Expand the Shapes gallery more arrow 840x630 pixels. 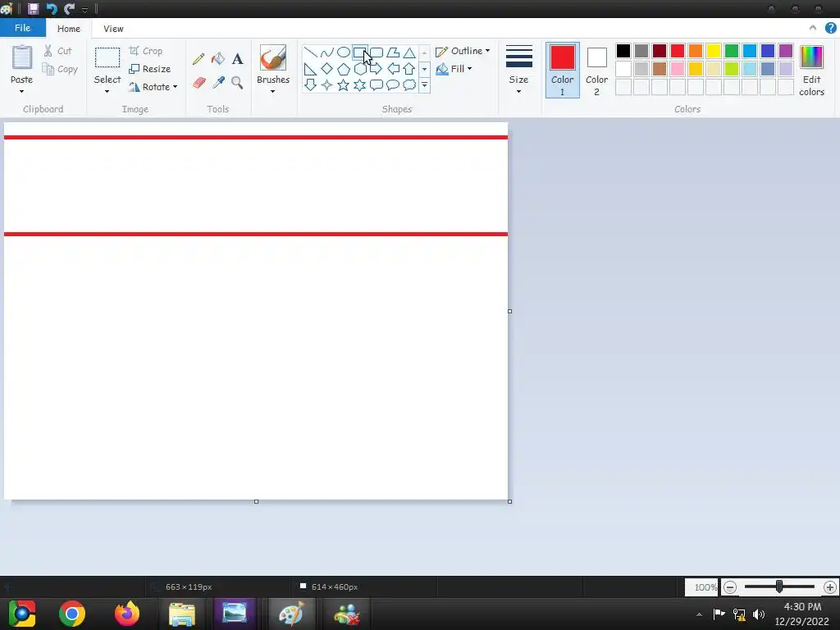(424, 85)
